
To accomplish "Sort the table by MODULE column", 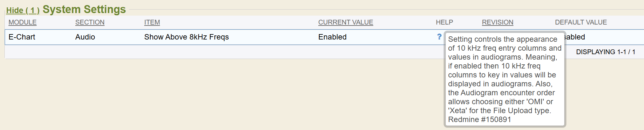I will 23,22.
